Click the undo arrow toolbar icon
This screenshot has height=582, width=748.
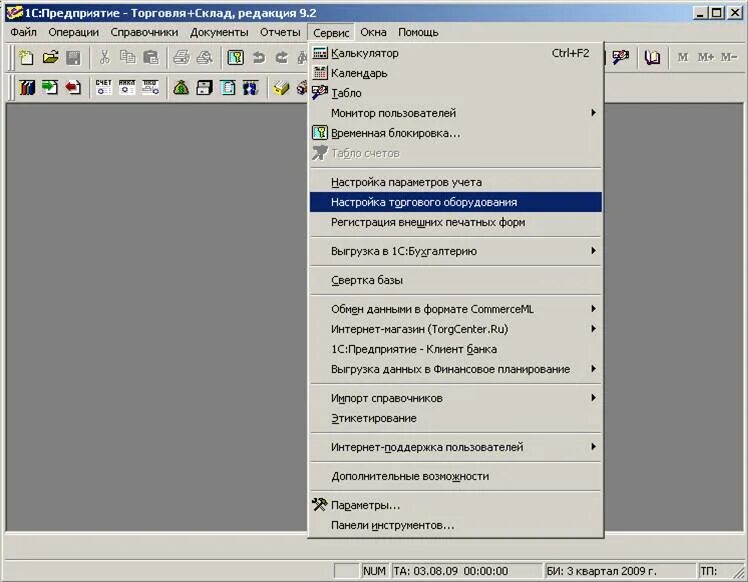point(259,58)
